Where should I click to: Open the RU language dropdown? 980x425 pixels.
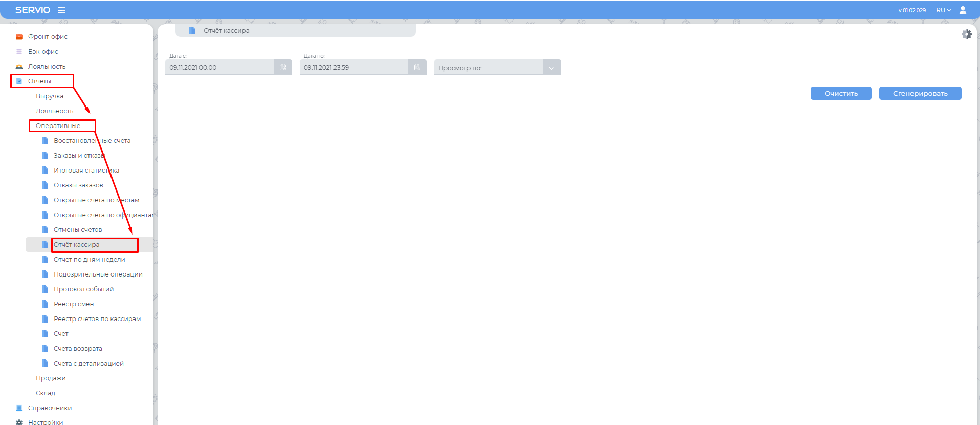pos(943,10)
